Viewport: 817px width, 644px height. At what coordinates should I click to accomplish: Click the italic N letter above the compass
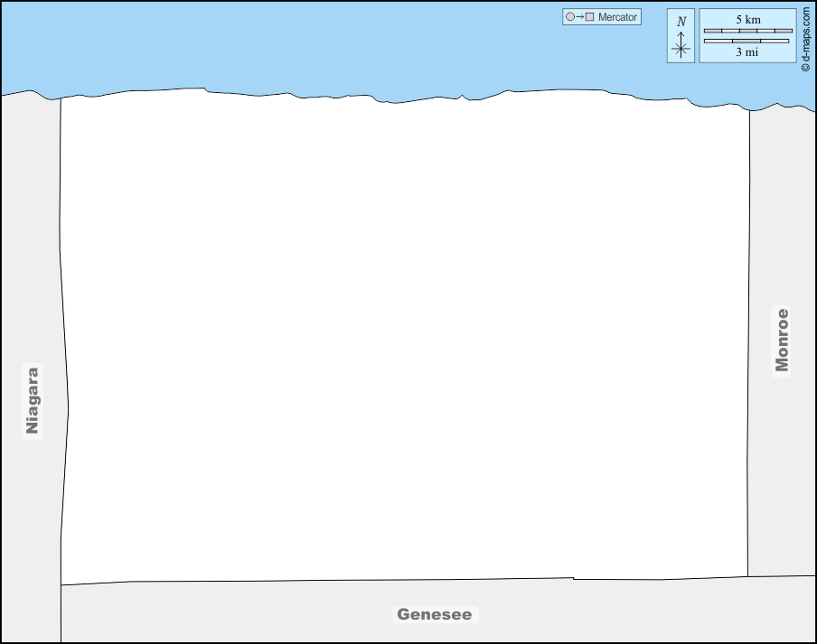(681, 22)
